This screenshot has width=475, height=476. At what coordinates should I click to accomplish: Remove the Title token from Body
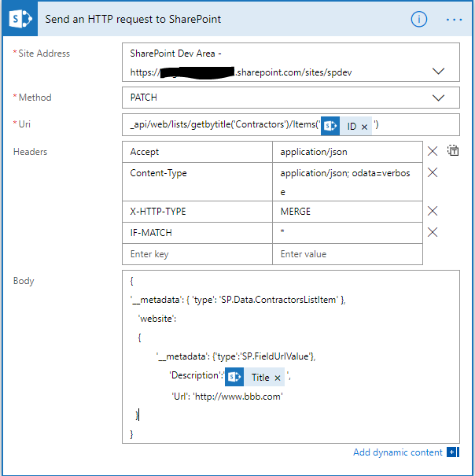278,378
